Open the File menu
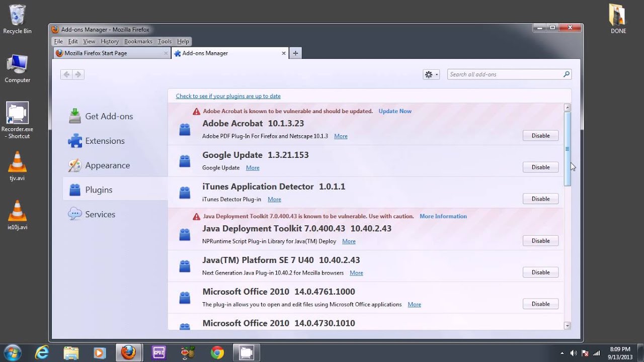This screenshot has width=644, height=362. tap(58, 41)
